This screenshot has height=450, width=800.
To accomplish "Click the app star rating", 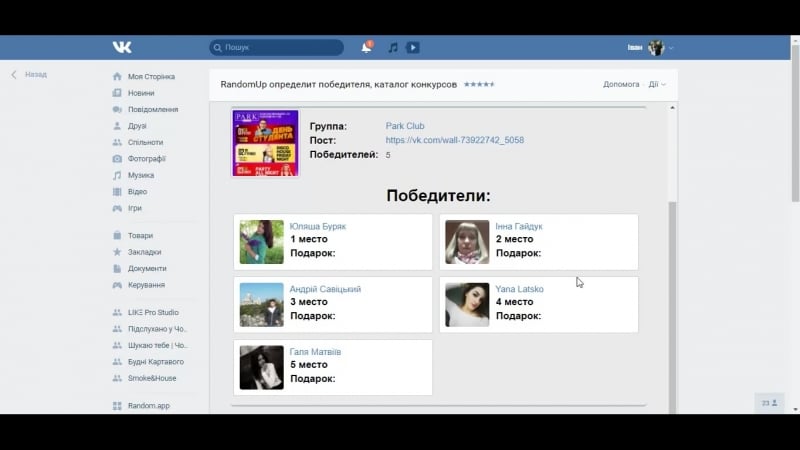I will (478, 84).
